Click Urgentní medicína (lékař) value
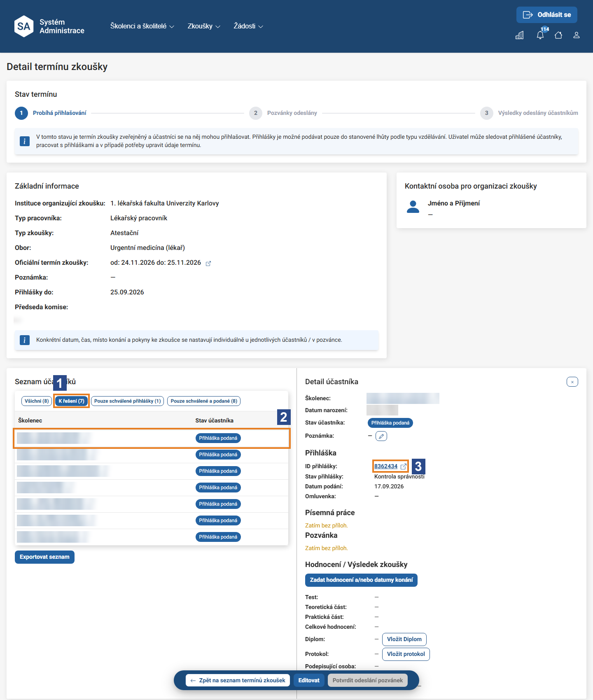The image size is (593, 700). 147,248
